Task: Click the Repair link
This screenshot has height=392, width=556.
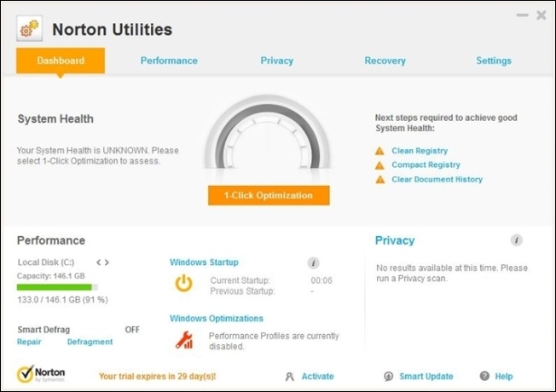Action: coord(29,342)
